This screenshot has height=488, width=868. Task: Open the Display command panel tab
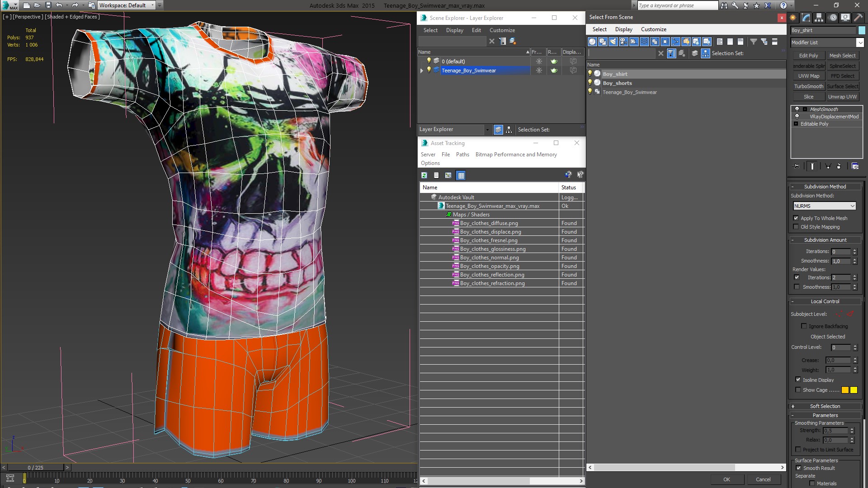click(845, 18)
